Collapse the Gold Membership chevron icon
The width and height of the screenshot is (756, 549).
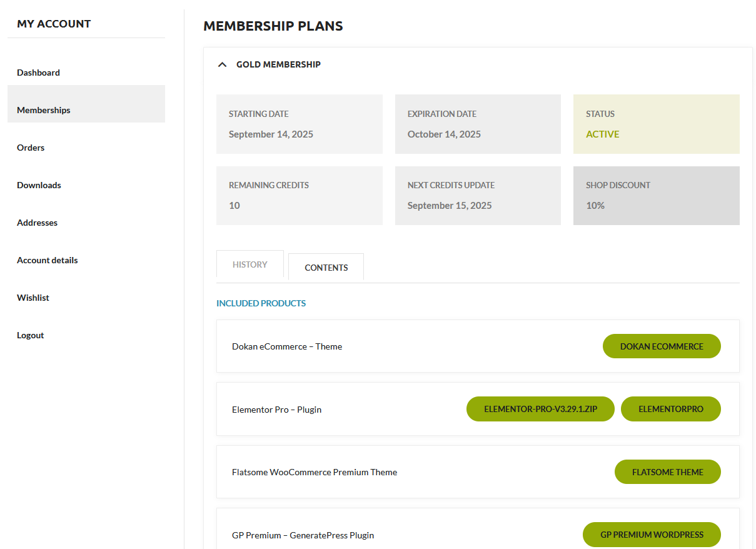[222, 64]
